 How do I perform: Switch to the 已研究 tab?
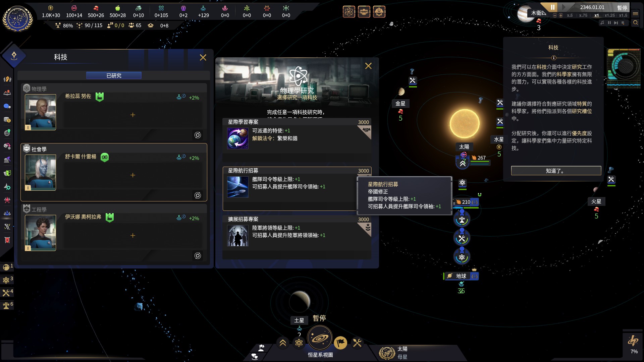point(114,76)
